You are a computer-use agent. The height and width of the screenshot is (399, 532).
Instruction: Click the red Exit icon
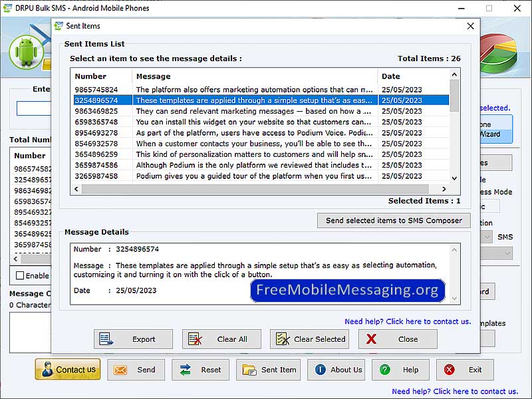click(450, 370)
